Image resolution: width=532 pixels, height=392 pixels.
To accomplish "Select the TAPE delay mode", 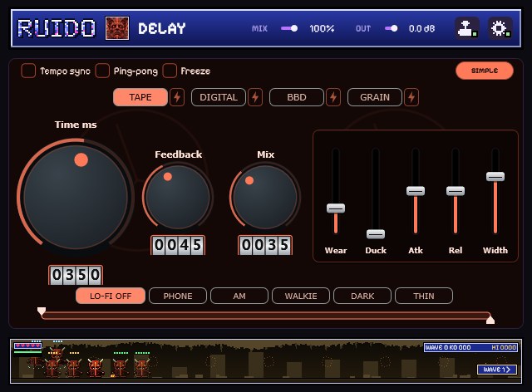I will 140,97.
